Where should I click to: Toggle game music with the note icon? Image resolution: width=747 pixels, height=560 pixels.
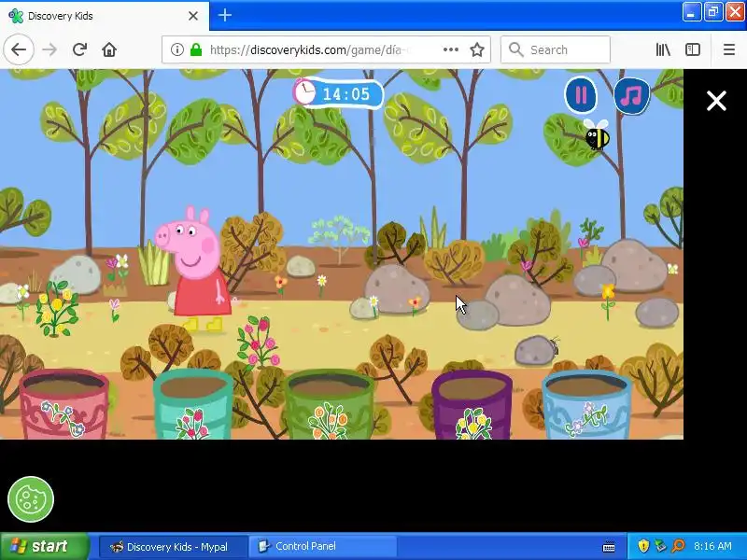632,96
